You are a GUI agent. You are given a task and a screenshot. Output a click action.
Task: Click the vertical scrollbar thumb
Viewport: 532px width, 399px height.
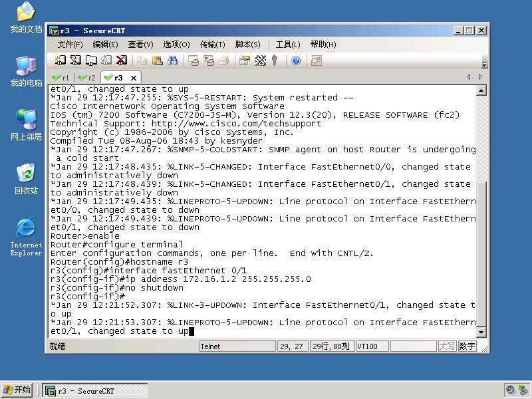pos(481,254)
